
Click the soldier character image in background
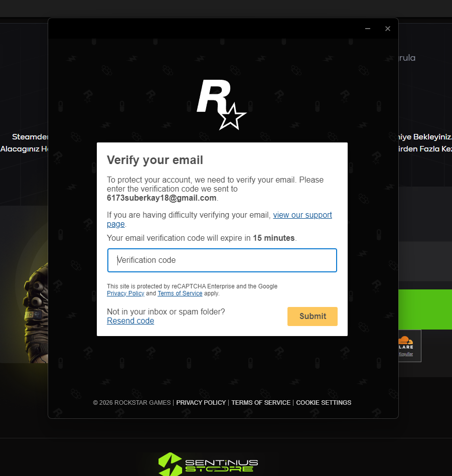point(36,312)
